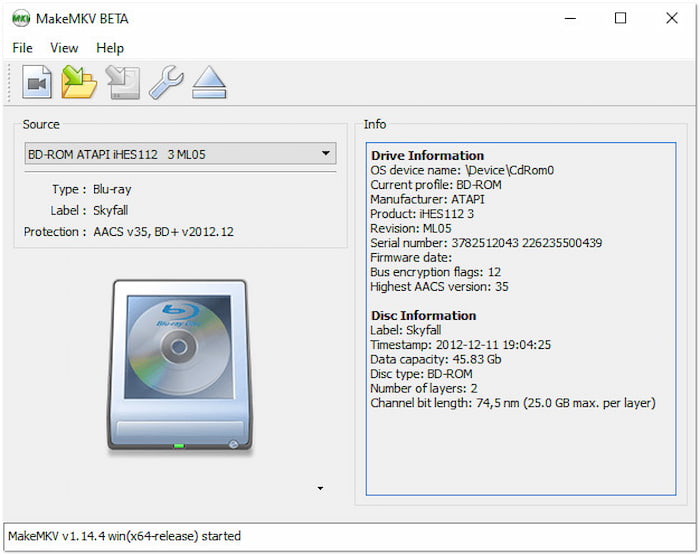Open the View menu
Image resolution: width=700 pixels, height=555 pixels.
point(64,48)
